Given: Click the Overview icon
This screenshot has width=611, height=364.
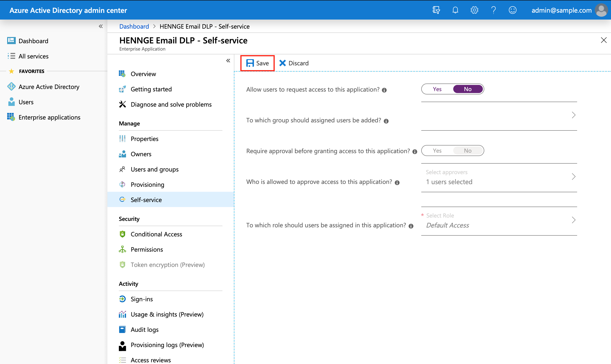Looking at the screenshot, I should (x=122, y=73).
